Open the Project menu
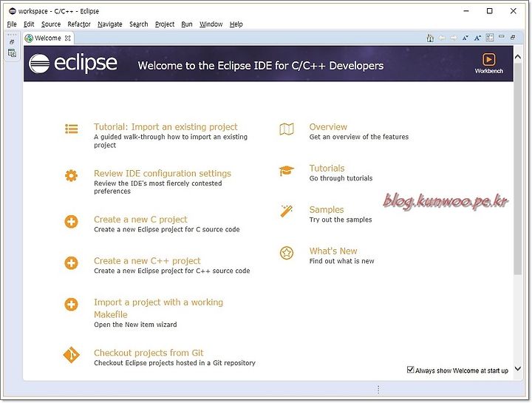The image size is (532, 403). click(165, 24)
